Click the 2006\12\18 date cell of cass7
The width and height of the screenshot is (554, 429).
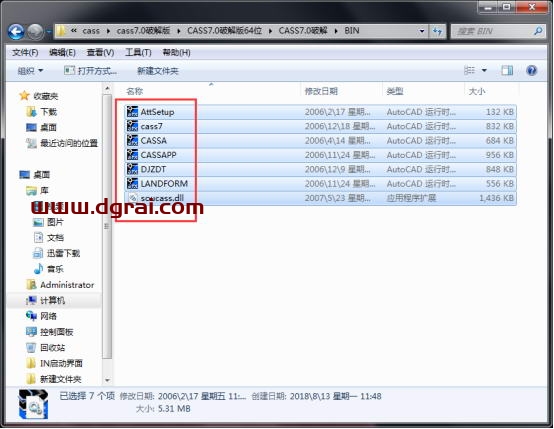(x=340, y=126)
